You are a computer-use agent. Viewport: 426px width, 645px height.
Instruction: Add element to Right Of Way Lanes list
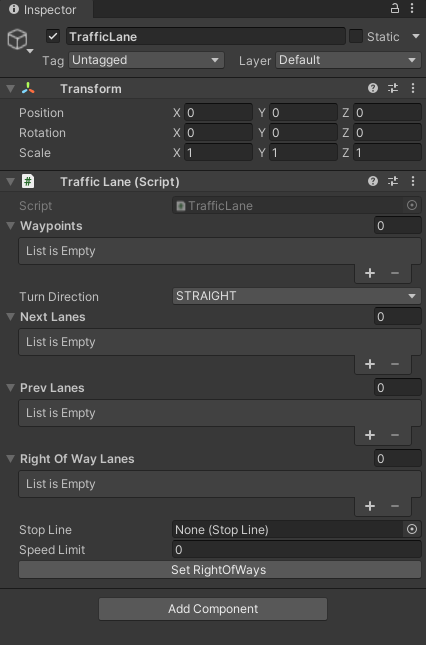tap(370, 506)
